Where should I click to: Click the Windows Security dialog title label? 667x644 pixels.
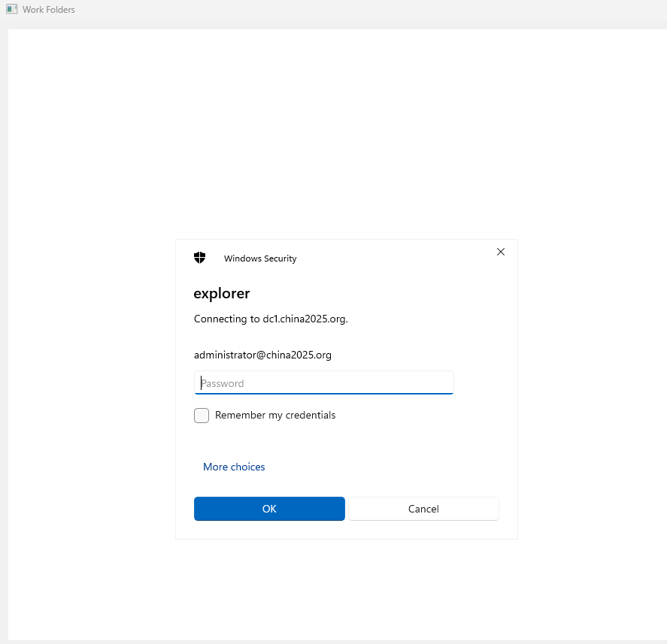[260, 259]
